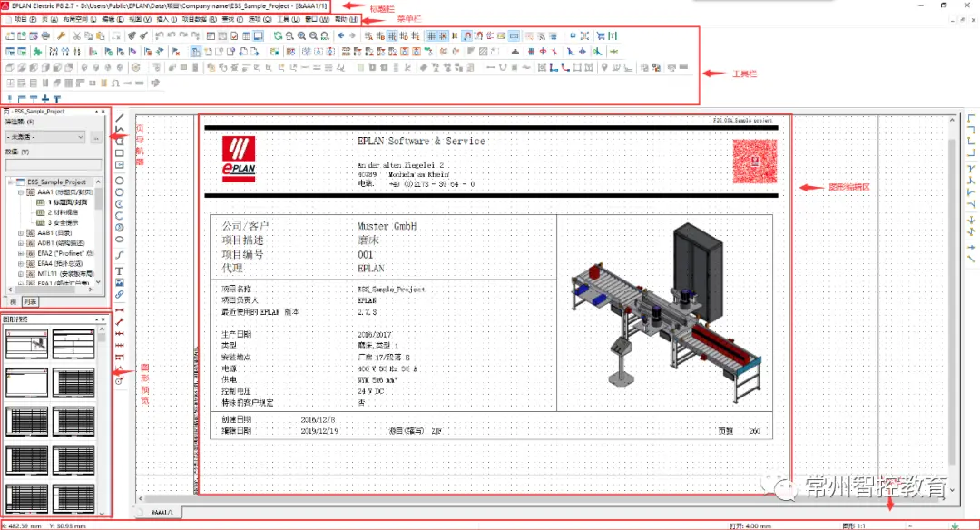This screenshot has width=980, height=530.
Task: Open the 项目 (P) menu
Action: pyautogui.click(x=25, y=19)
